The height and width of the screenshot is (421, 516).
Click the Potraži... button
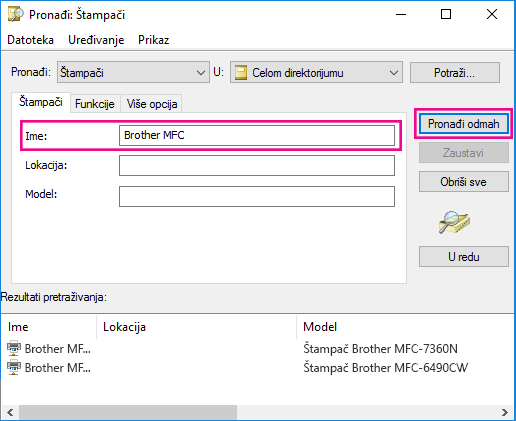(x=455, y=72)
